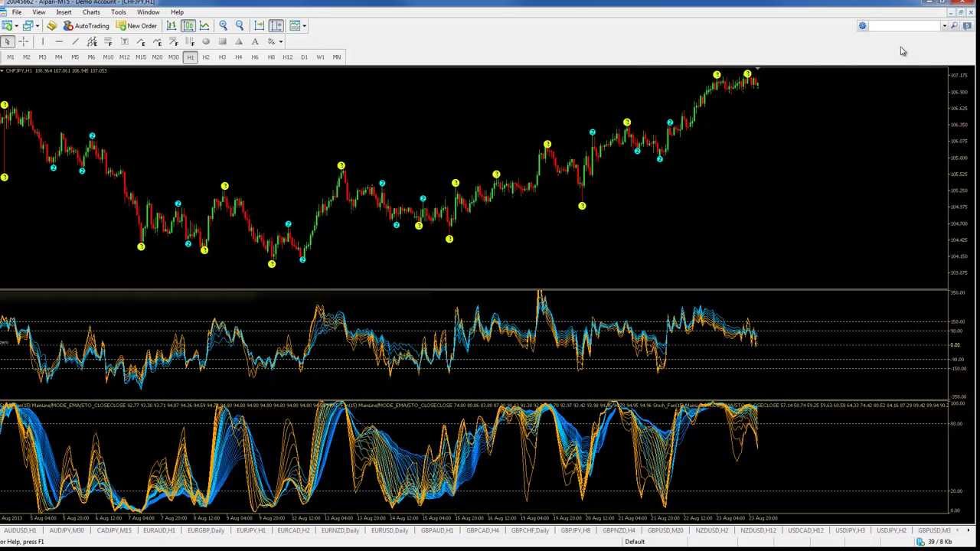980x551 pixels.
Task: Launch the MetaEditor yellow diamond icon
Action: pyautogui.click(x=51, y=26)
